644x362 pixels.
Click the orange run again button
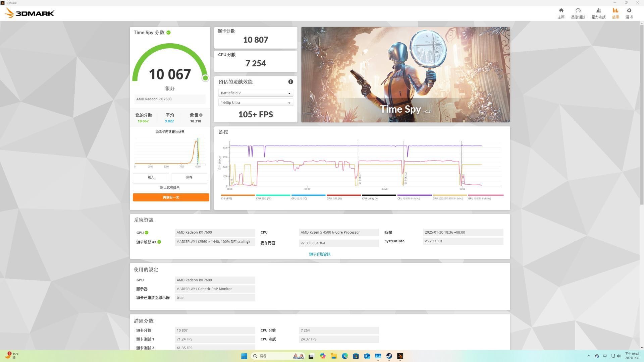click(x=171, y=197)
